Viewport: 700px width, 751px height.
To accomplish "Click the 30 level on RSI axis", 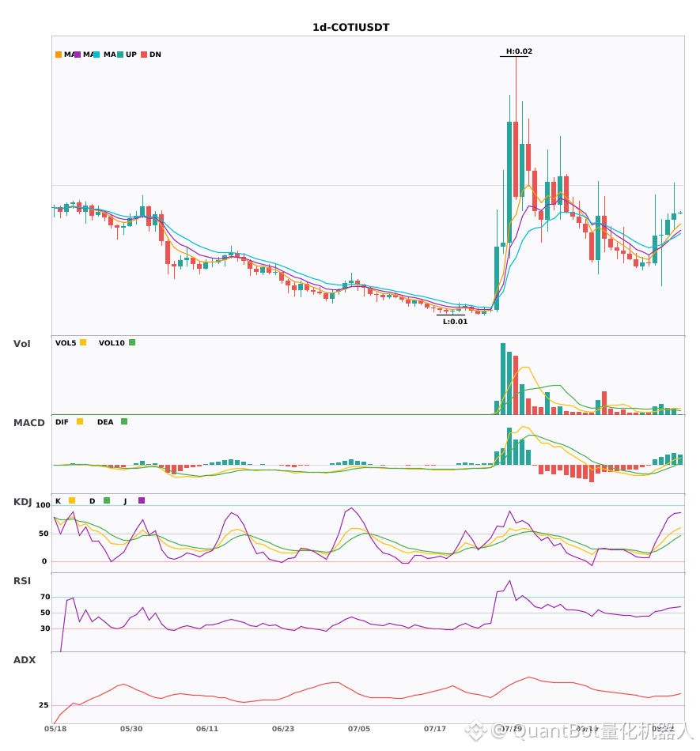I will (x=45, y=628).
